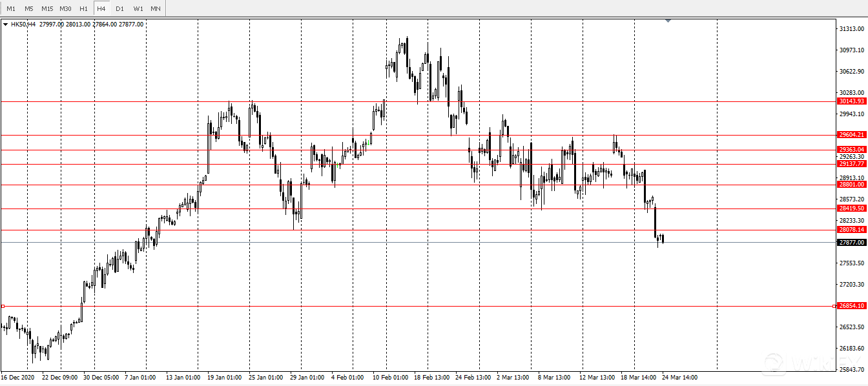The image size is (868, 386).
Task: Switch chart to M1 timeframe
Action: point(11,8)
